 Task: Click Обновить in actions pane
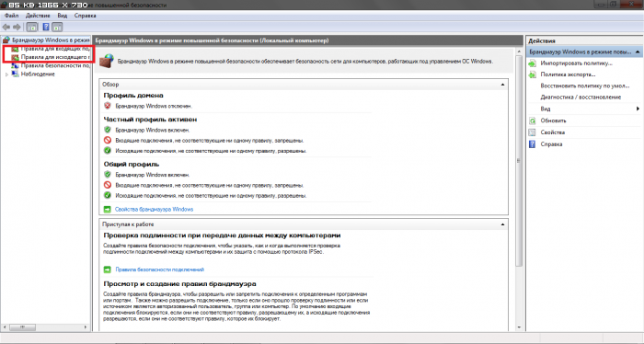coord(553,120)
